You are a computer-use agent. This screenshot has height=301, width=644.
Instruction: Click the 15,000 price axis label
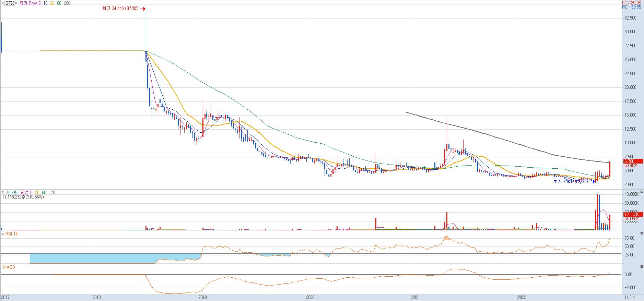click(631, 115)
